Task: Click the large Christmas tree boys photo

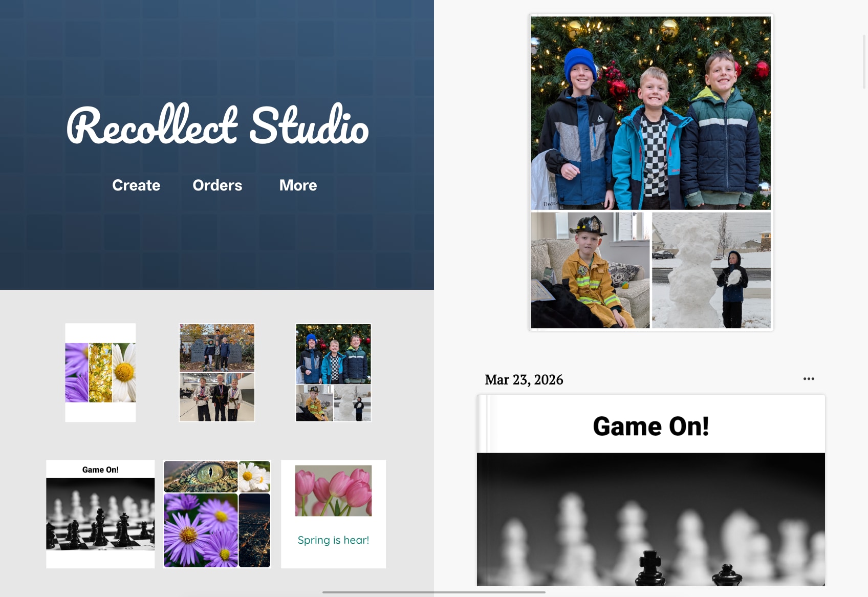Action: click(x=650, y=113)
